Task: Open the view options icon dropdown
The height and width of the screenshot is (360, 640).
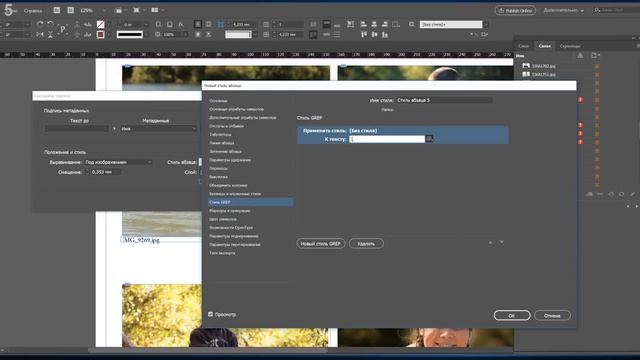Action: [120, 10]
